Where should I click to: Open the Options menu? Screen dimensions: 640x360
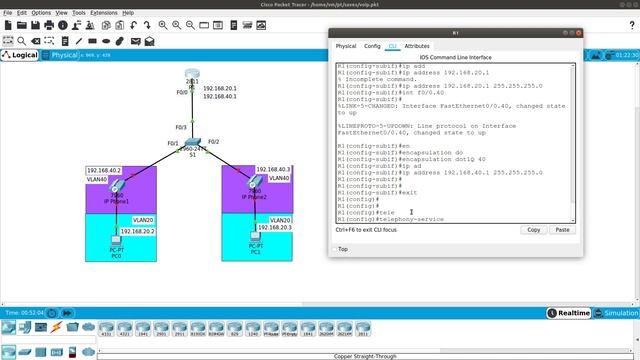point(41,13)
